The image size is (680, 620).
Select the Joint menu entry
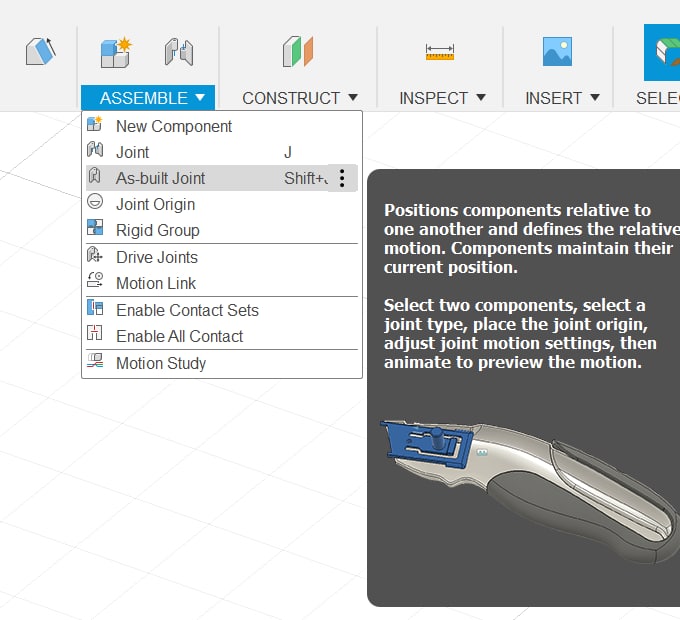coord(222,152)
